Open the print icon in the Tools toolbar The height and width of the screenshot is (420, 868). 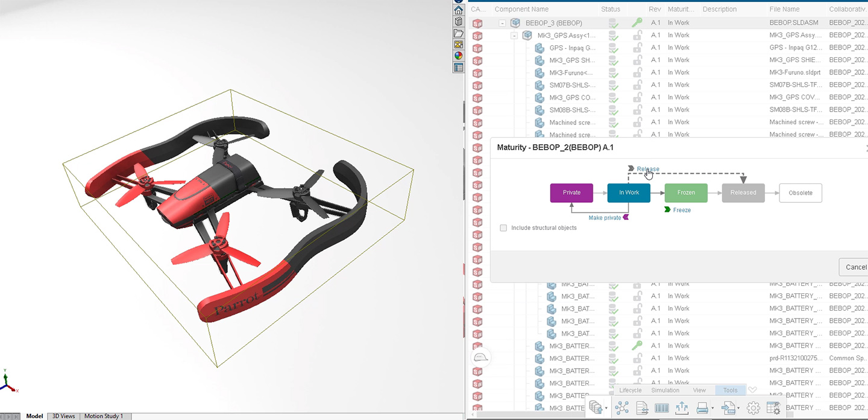tap(702, 407)
